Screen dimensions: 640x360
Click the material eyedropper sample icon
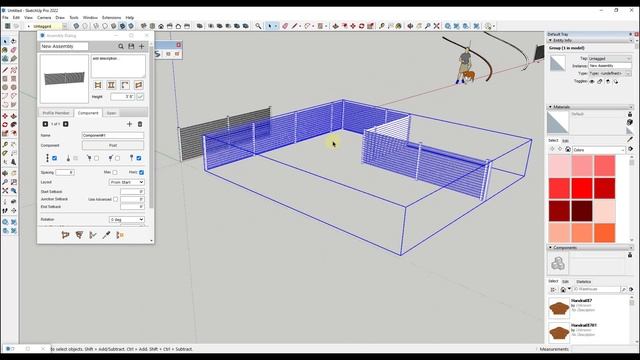coord(630,140)
